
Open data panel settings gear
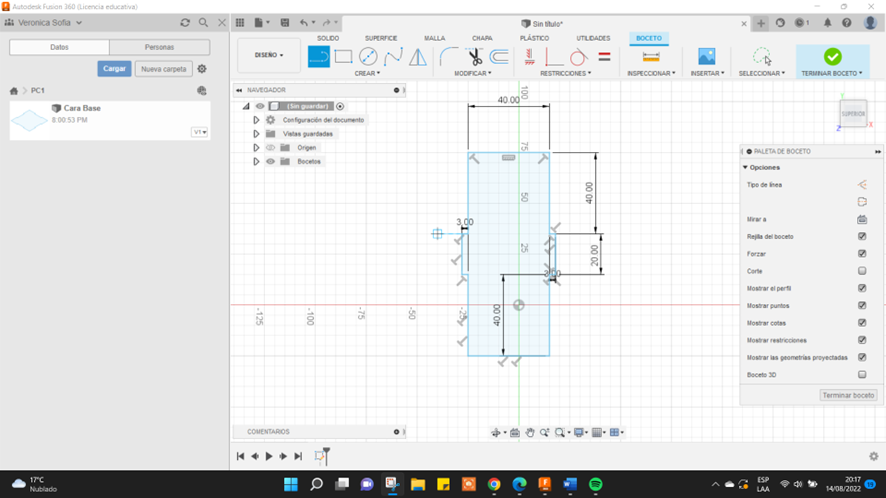coord(202,69)
